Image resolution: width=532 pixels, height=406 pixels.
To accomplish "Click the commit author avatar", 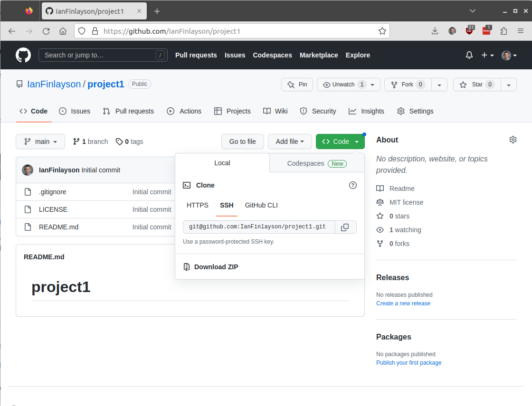I will point(28,170).
